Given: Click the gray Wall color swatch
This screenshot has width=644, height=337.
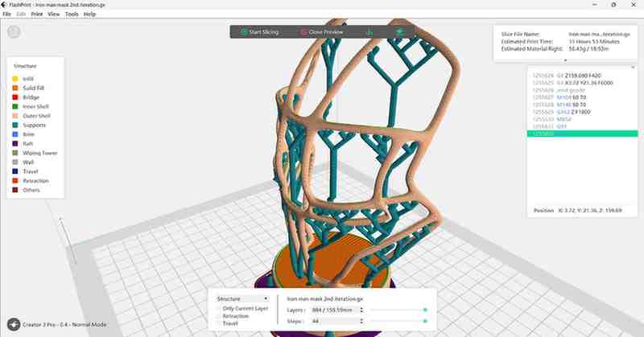Looking at the screenshot, I should coord(15,162).
